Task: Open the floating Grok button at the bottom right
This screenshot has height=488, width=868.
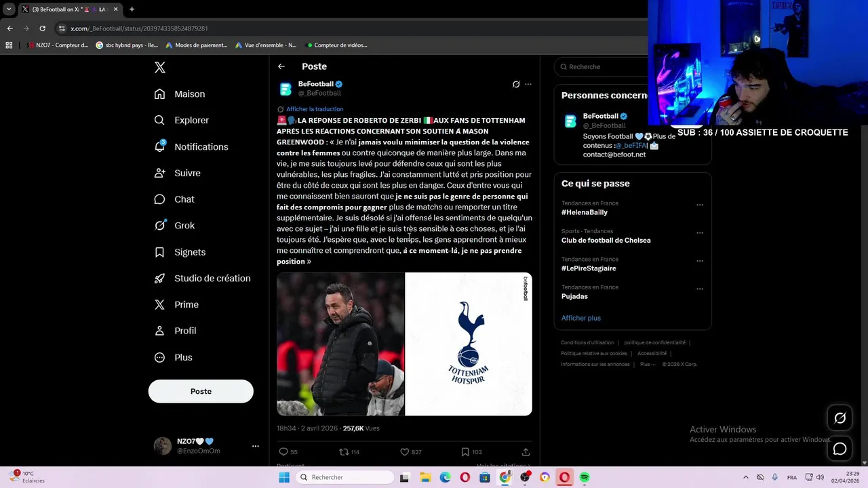Action: 840,418
